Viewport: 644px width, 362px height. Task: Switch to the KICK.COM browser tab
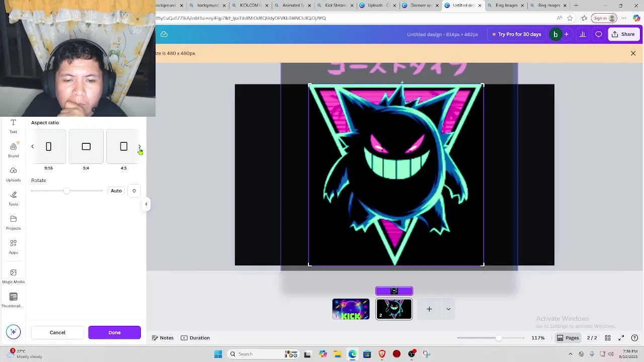(250, 6)
